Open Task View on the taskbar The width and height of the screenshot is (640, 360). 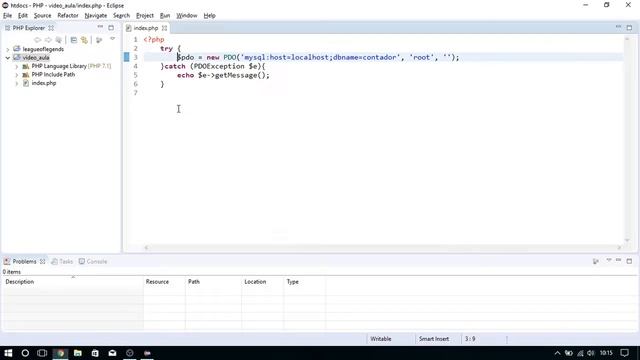[42, 353]
